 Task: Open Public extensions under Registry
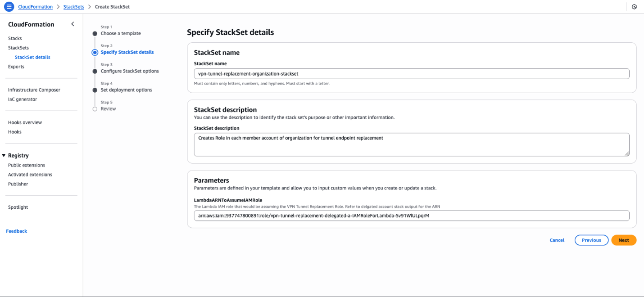pos(27,165)
